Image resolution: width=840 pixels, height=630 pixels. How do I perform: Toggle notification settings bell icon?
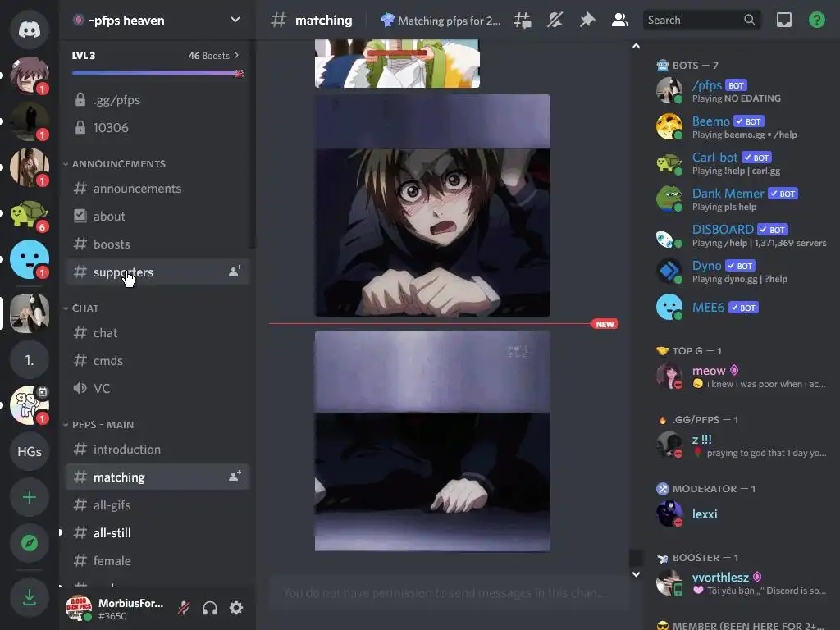[555, 21]
